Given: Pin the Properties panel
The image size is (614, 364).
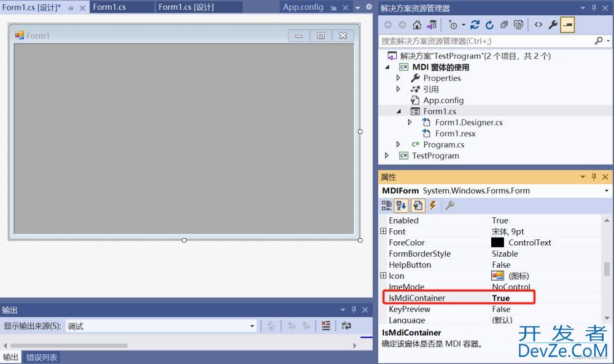Looking at the screenshot, I should tap(594, 177).
